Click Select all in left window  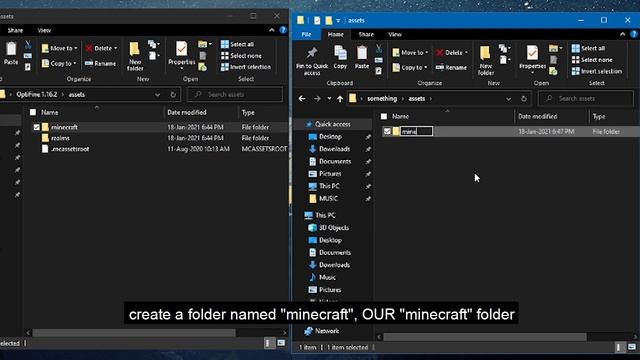coord(237,44)
